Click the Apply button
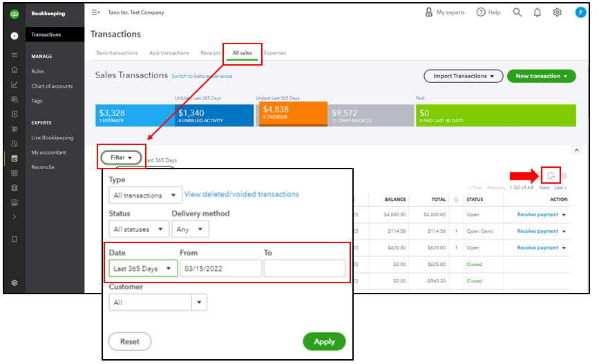 click(324, 341)
